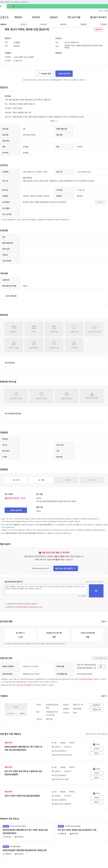
Task: Open 채용정보 in the main menu
Action: pos(18,17)
